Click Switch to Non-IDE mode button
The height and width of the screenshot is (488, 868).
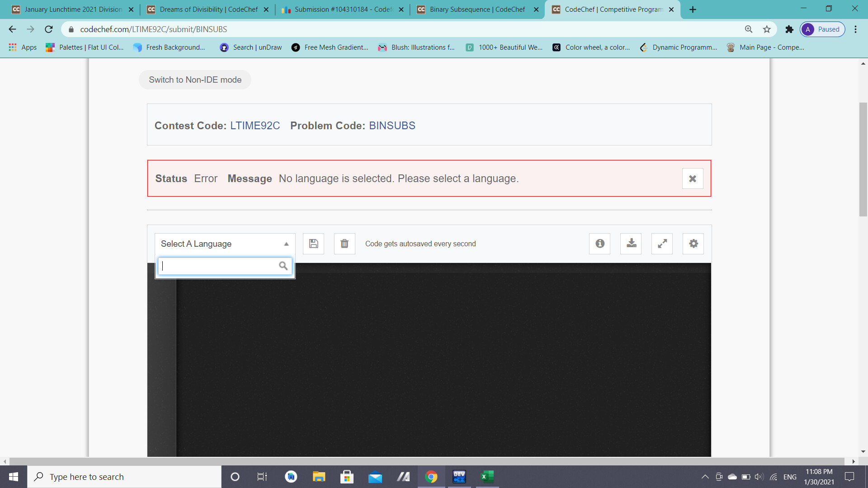point(195,80)
